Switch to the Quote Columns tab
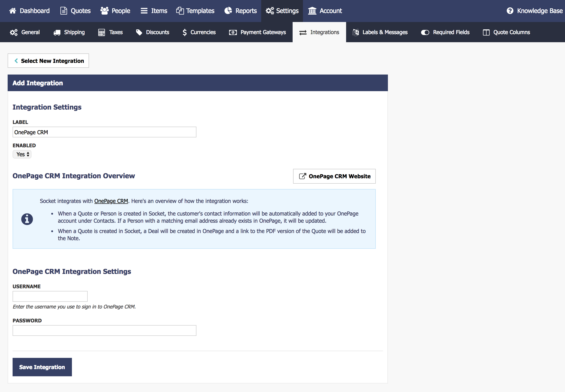Screen dimensions: 565x392 [x=507, y=32]
